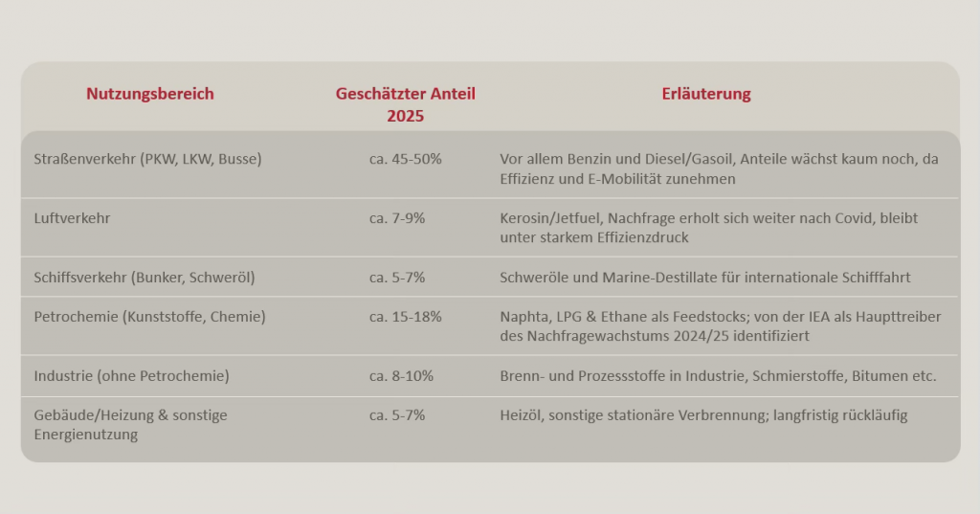Select the Luftverkehr row label

click(72, 218)
